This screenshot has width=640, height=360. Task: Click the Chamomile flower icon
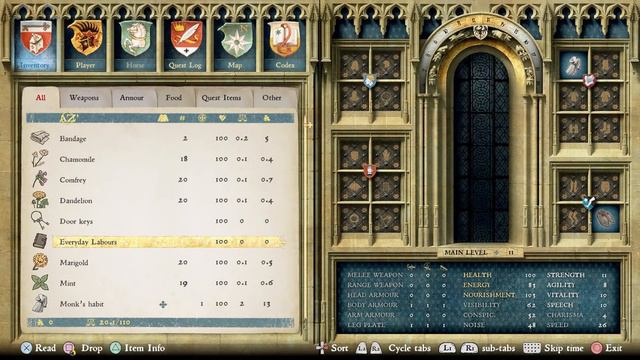tap(40, 158)
